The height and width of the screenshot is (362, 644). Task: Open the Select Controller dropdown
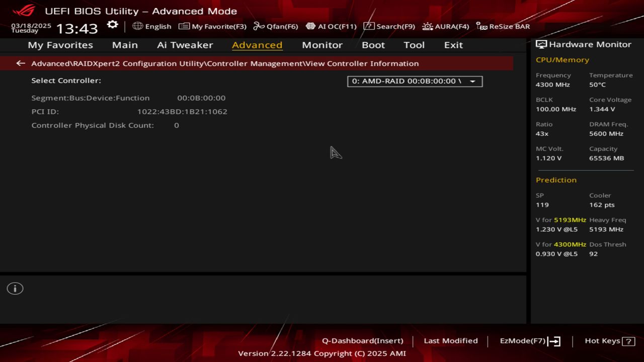[x=415, y=81]
